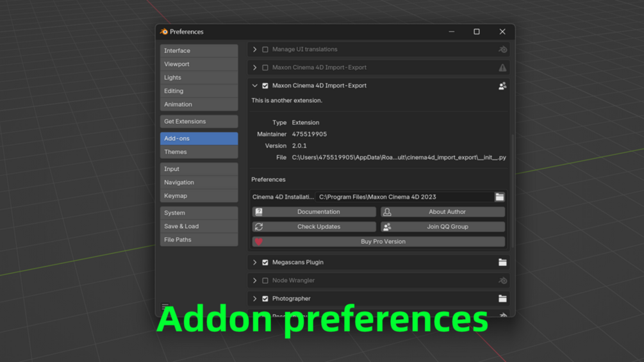Click the folder icon on Megascans Plugin row
This screenshot has width=644, height=362.
click(502, 262)
